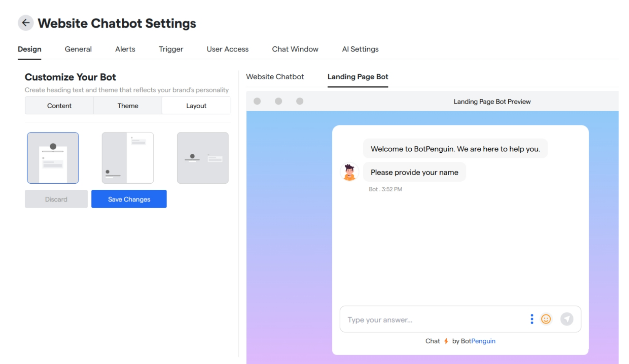Click the 'Please provide your name' message
Viewport: 629px width, 364px height.
click(x=414, y=172)
